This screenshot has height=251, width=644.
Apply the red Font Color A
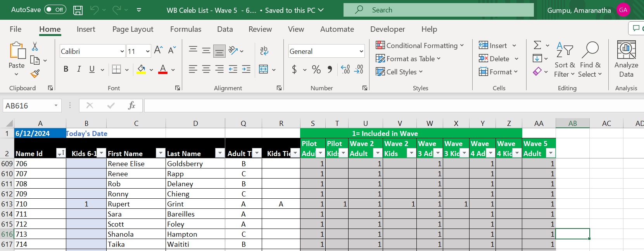pyautogui.click(x=163, y=69)
